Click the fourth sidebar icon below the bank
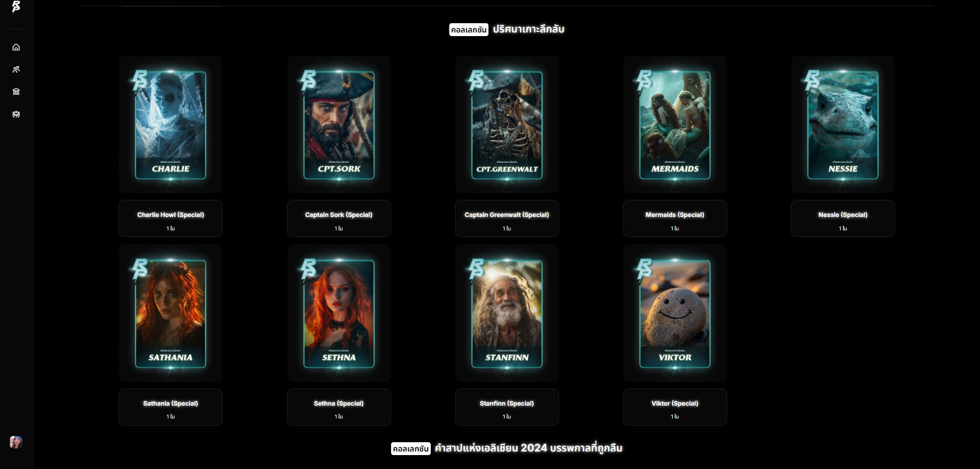This screenshot has width=980, height=469. click(x=16, y=114)
